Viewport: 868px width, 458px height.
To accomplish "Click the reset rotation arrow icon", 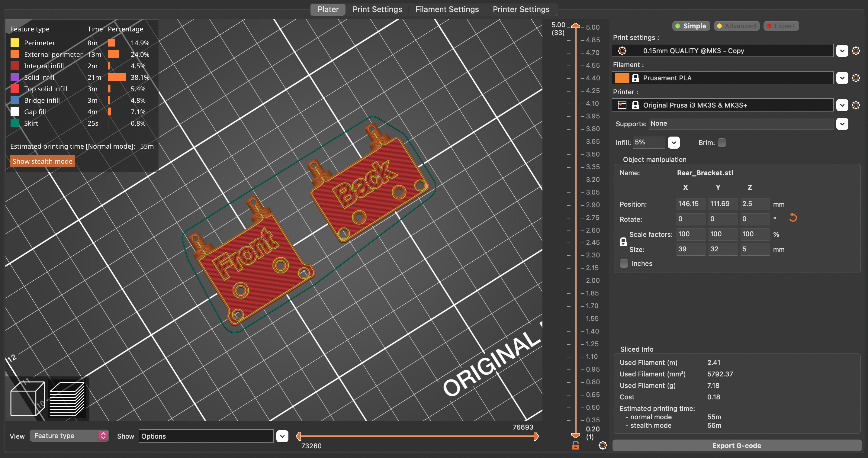I will click(x=793, y=218).
